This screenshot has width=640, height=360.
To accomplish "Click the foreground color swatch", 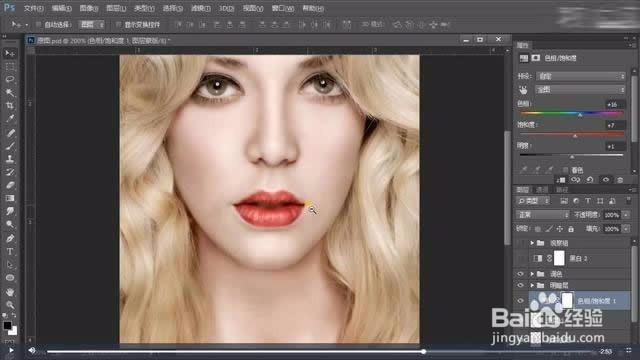I will (x=7, y=325).
